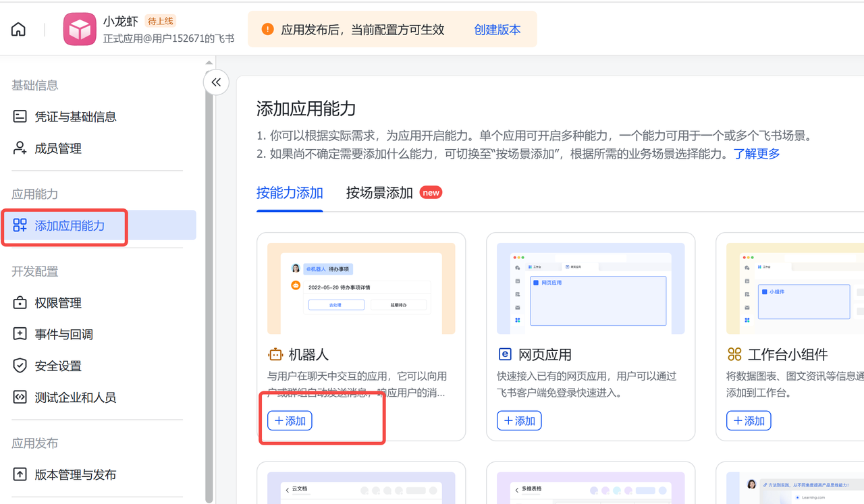This screenshot has height=504, width=864.
Task: Click the 工作台小组件 card preview image
Action: 795,289
